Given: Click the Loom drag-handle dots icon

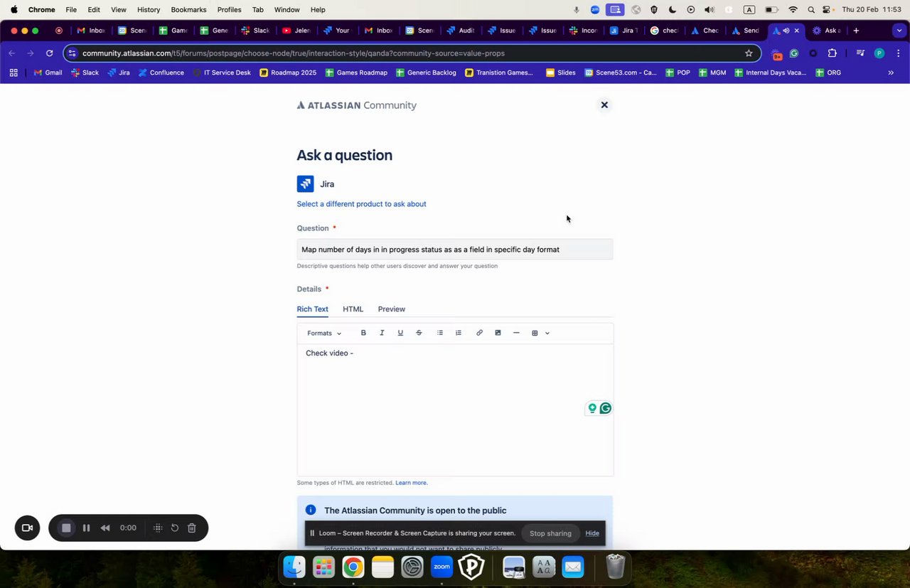Looking at the screenshot, I should pyautogui.click(x=158, y=528).
